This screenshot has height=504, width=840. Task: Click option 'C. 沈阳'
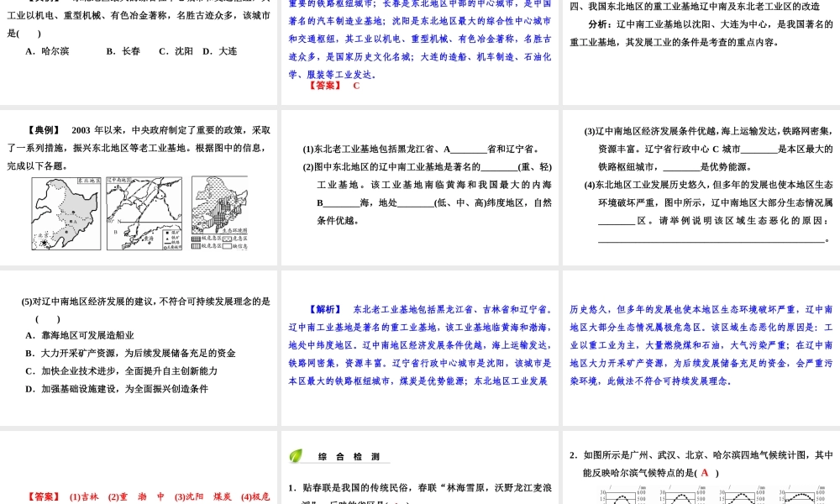(176, 51)
